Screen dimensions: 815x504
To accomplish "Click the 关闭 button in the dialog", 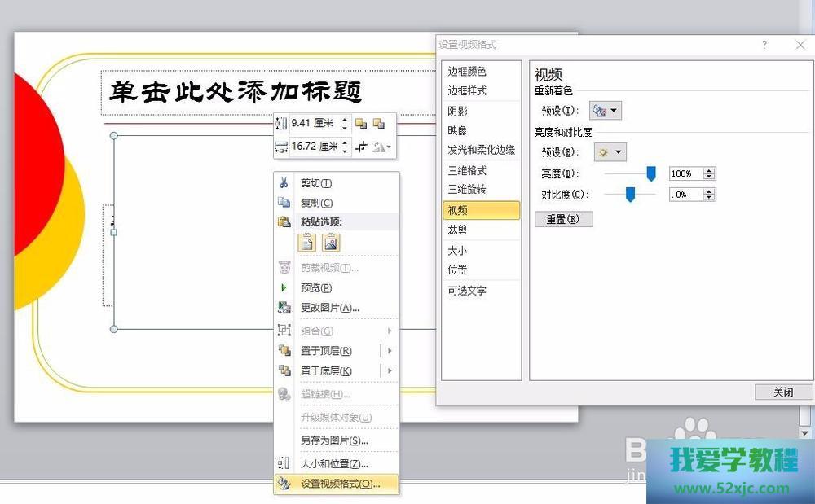I will (x=783, y=392).
